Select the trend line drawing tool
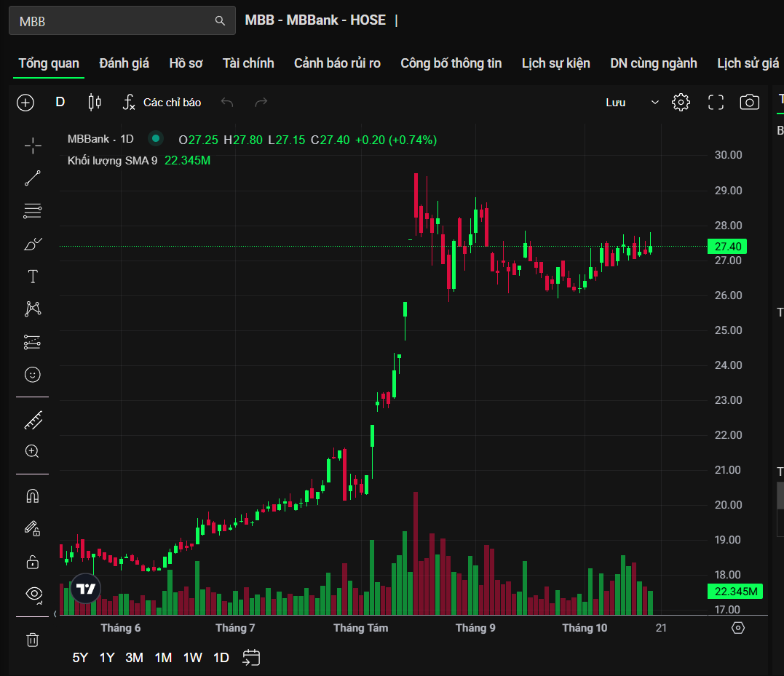 (x=33, y=178)
